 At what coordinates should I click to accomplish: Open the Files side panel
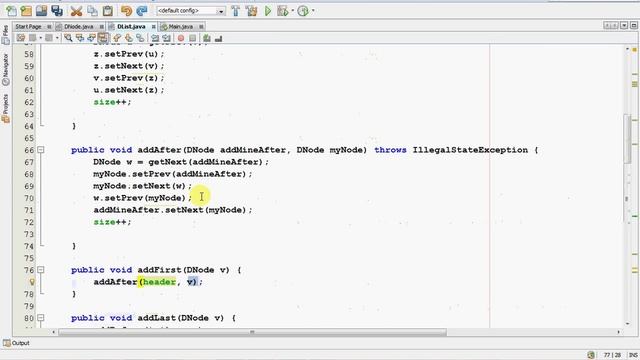[x=5, y=35]
